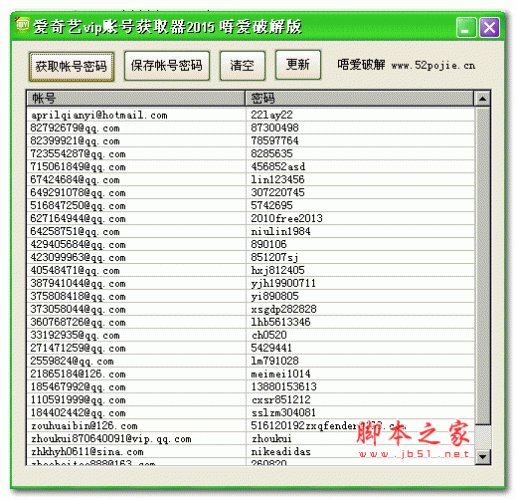Select account 2559824@qq.com
Screen dimensions: 516x500
point(72,362)
